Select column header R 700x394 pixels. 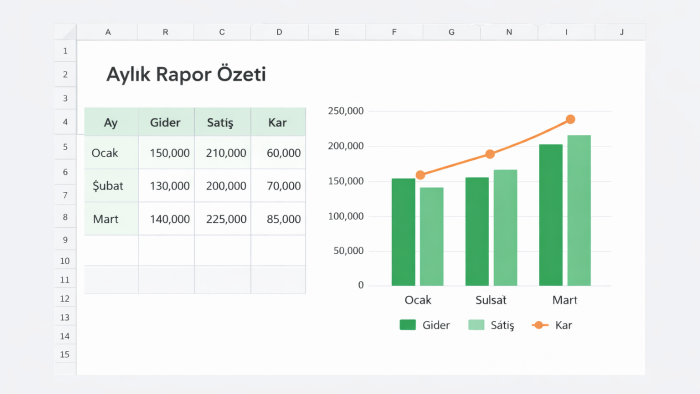pyautogui.click(x=165, y=32)
